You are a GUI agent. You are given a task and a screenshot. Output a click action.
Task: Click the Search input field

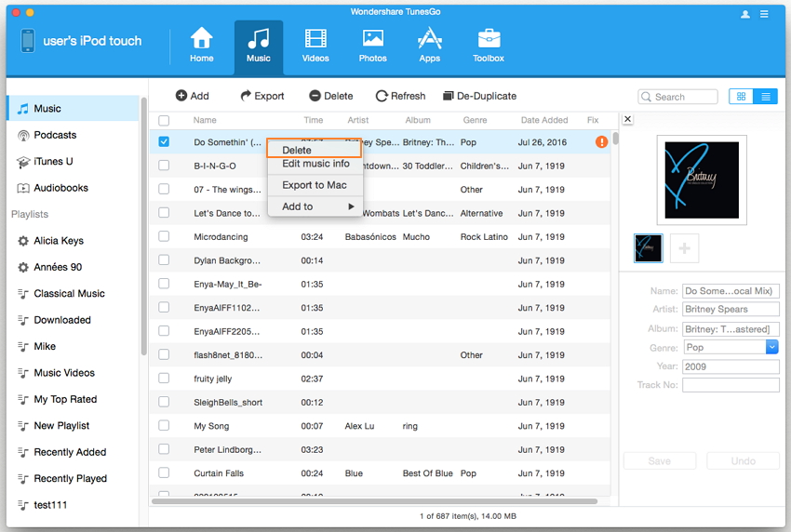(x=683, y=97)
